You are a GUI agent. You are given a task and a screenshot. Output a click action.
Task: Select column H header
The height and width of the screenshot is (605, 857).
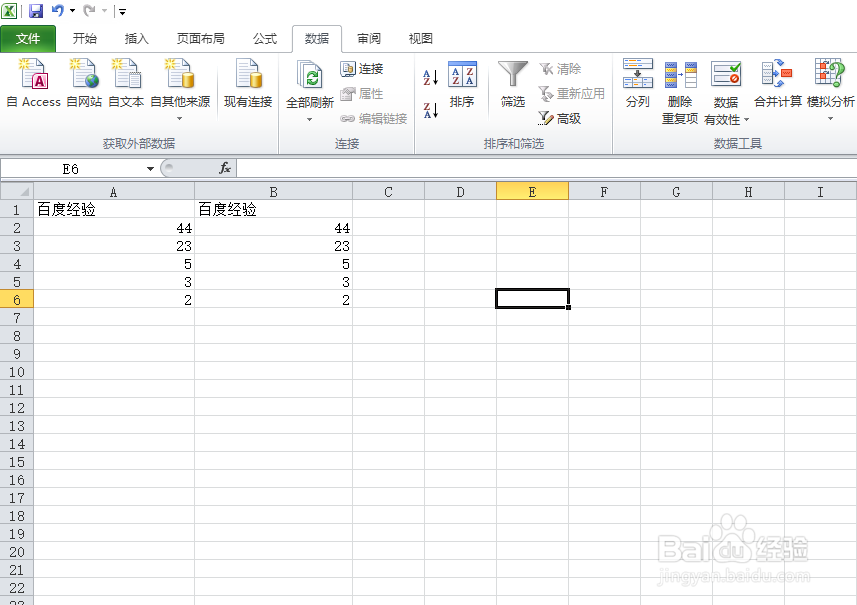pyautogui.click(x=748, y=192)
